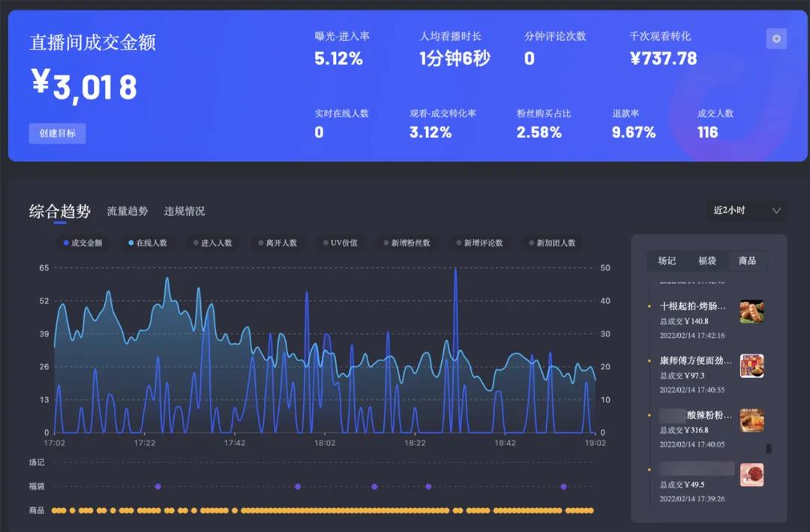
Task: Show the UV价值 series in chart
Action: coord(340,243)
